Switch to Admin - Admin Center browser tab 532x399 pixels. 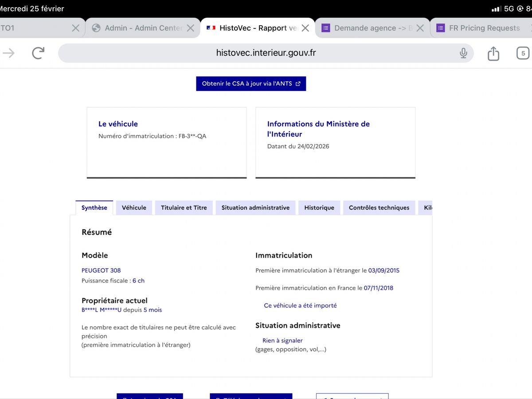(x=143, y=28)
